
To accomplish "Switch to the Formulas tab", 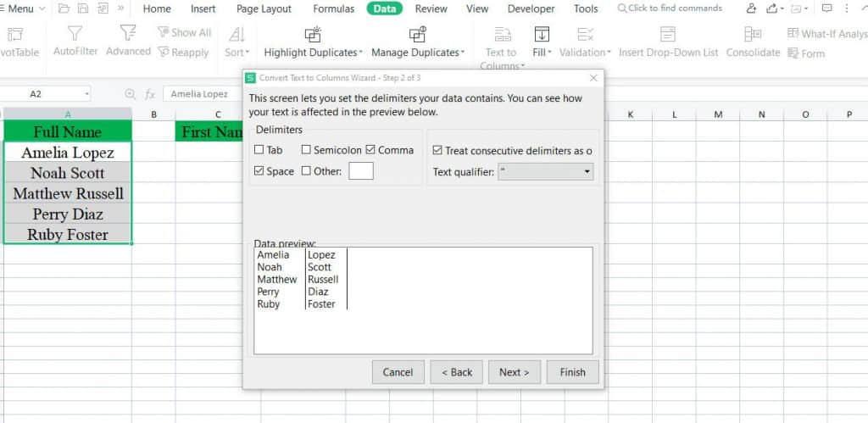I will (333, 8).
